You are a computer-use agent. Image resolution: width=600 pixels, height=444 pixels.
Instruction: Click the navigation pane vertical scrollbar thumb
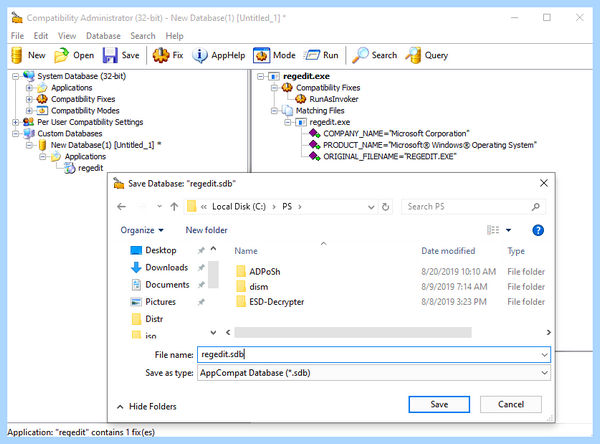tap(213, 274)
